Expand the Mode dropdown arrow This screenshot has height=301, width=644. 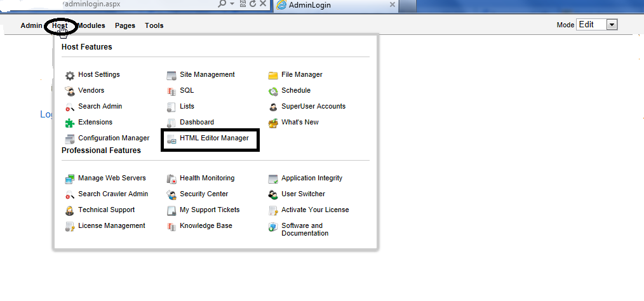tap(612, 25)
